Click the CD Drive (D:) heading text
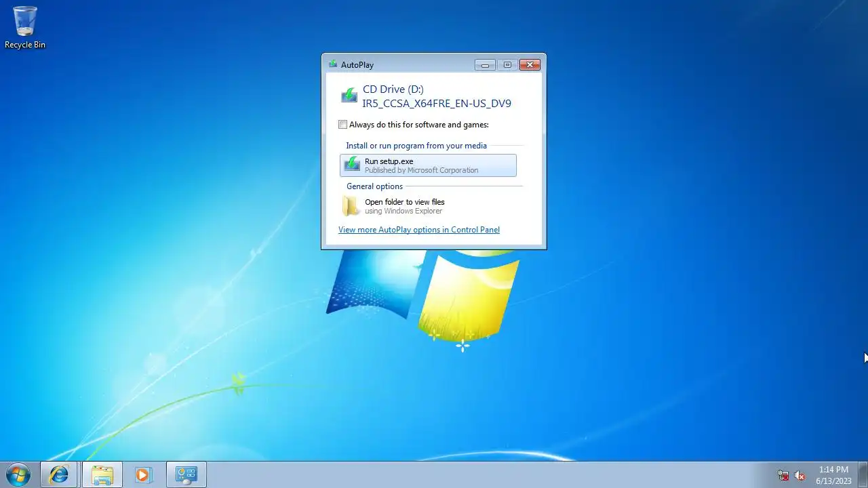This screenshot has width=868, height=488. click(393, 89)
